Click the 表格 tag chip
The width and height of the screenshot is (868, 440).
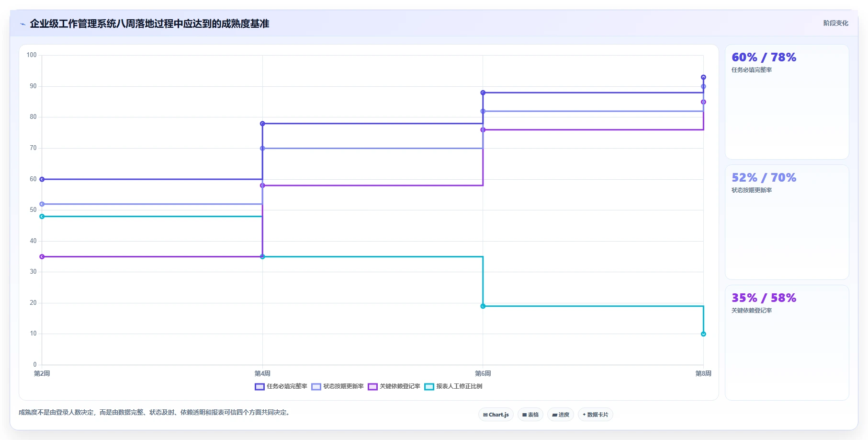(530, 415)
